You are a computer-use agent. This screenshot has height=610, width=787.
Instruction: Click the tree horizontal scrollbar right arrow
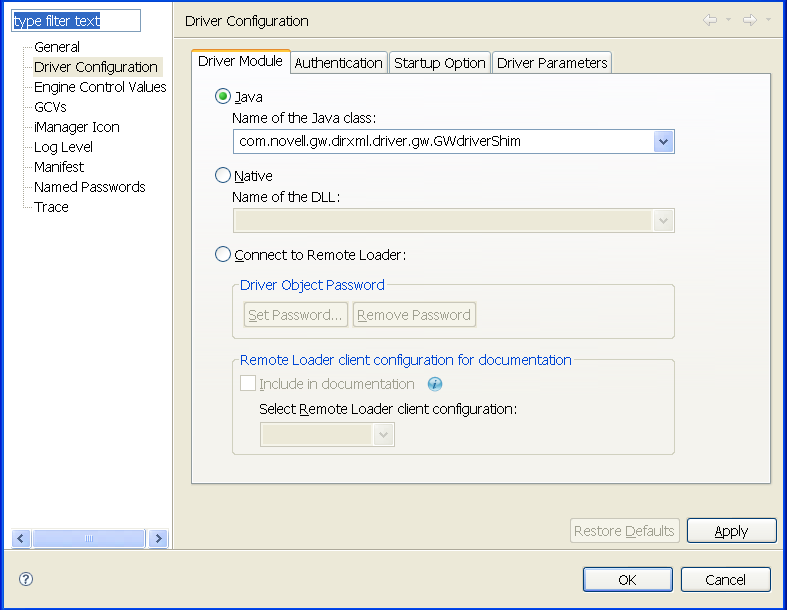(158, 539)
